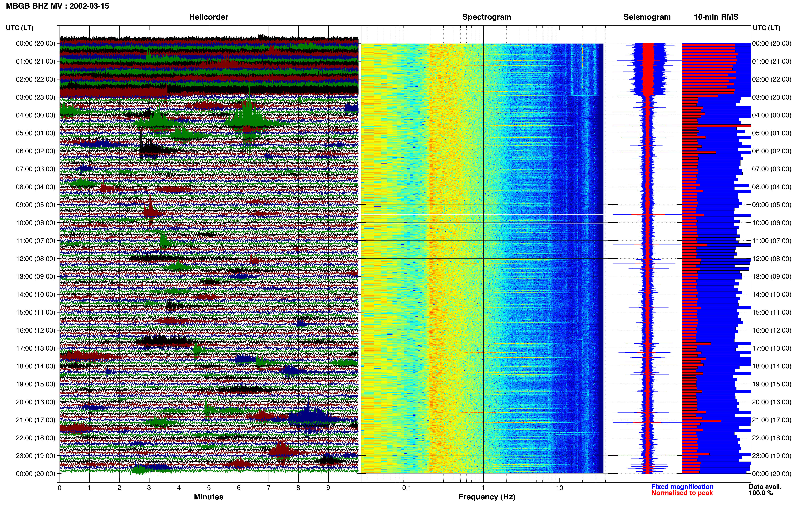This screenshot has width=812, height=508.
Task: Click the 'Minutes' axis label
Action: 209,497
